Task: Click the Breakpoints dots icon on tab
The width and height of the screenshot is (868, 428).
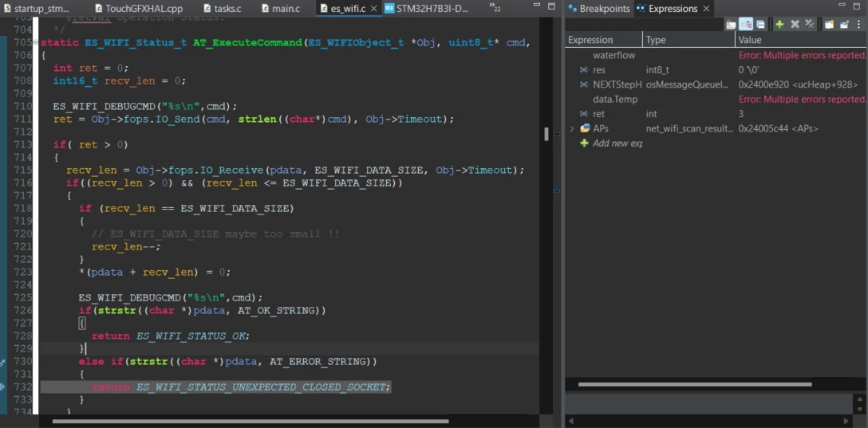Action: [x=572, y=9]
